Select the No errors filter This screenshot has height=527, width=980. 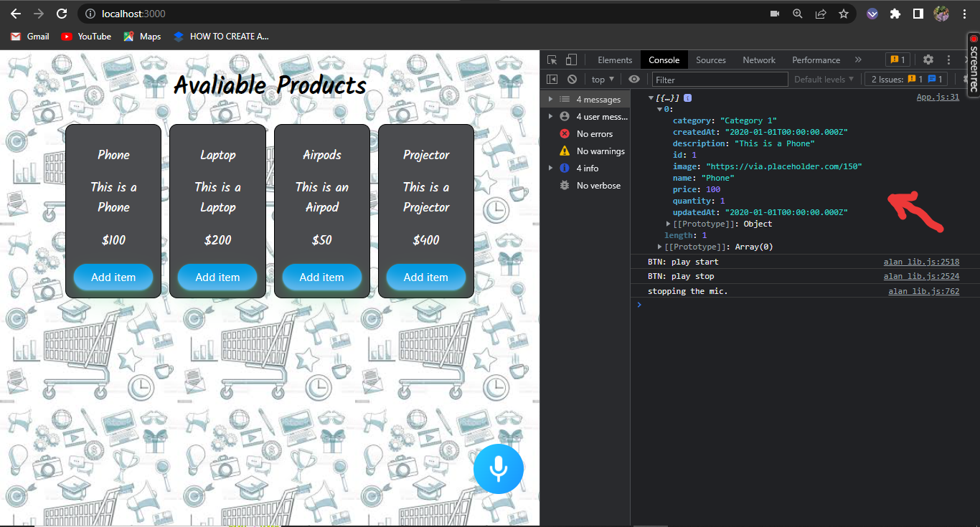click(x=585, y=133)
